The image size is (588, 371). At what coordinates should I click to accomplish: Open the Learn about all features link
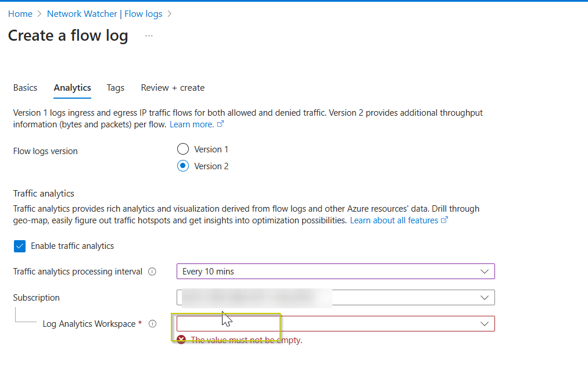click(394, 220)
